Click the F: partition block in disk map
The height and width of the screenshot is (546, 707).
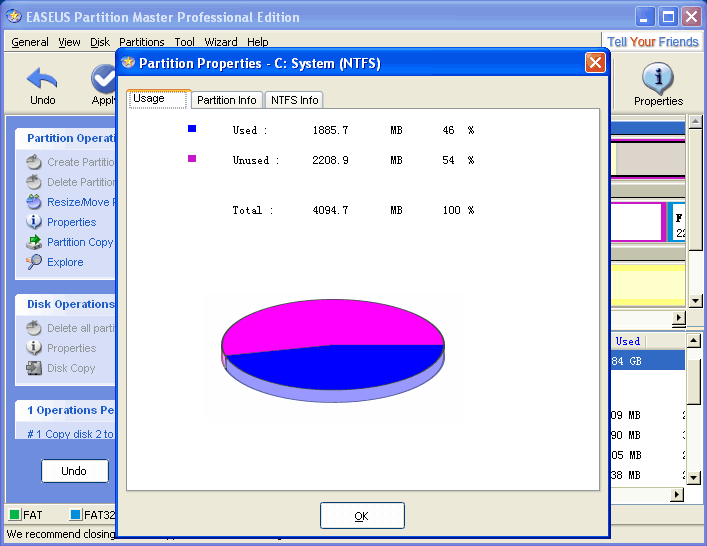(677, 222)
